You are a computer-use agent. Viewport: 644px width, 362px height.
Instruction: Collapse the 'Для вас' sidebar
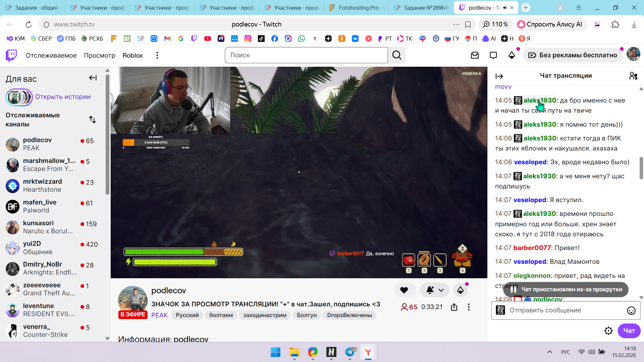click(93, 78)
